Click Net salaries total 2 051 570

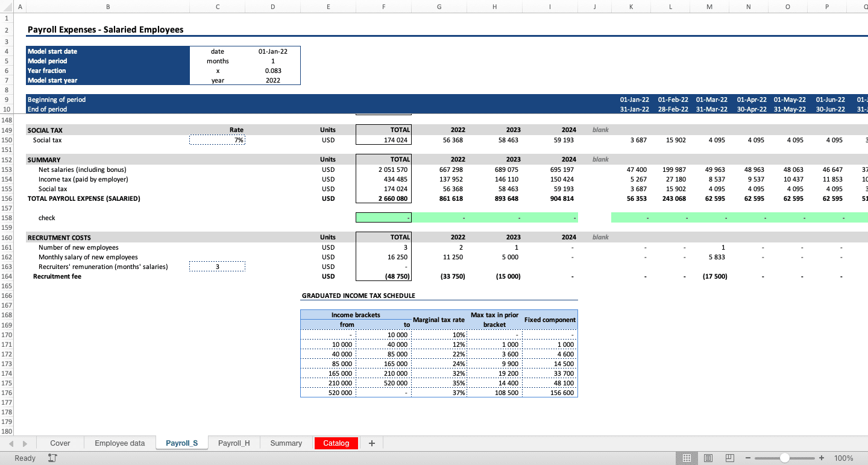[383, 169]
